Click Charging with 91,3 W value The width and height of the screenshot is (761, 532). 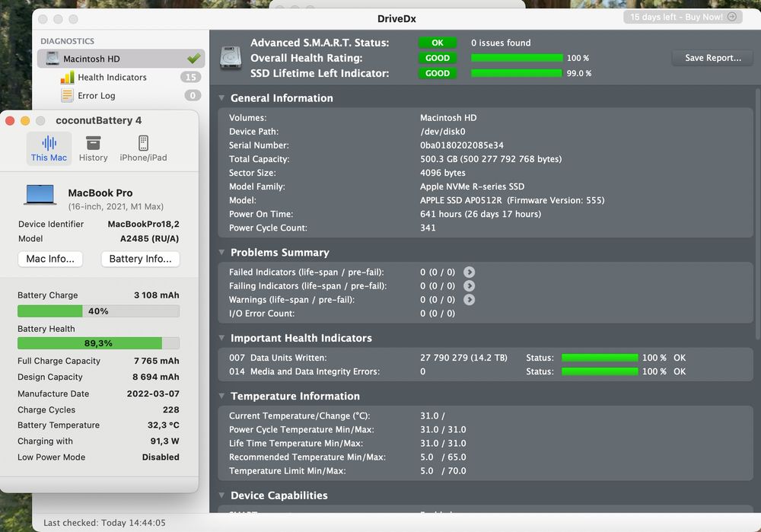[164, 441]
